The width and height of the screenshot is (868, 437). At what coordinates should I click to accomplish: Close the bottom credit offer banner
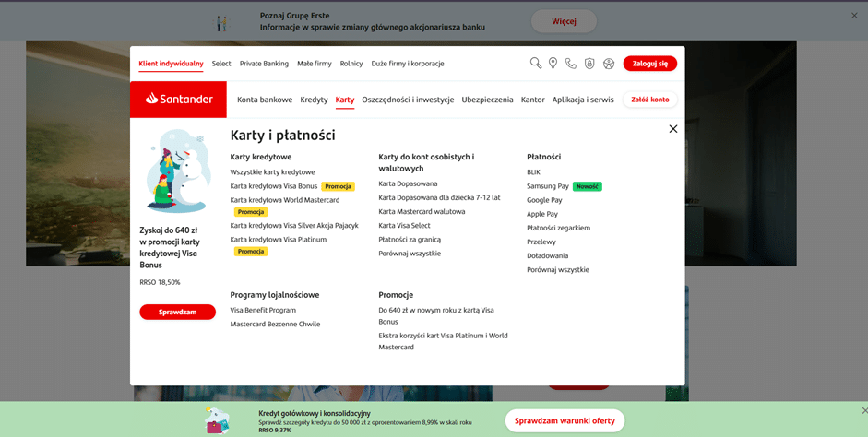point(863,411)
